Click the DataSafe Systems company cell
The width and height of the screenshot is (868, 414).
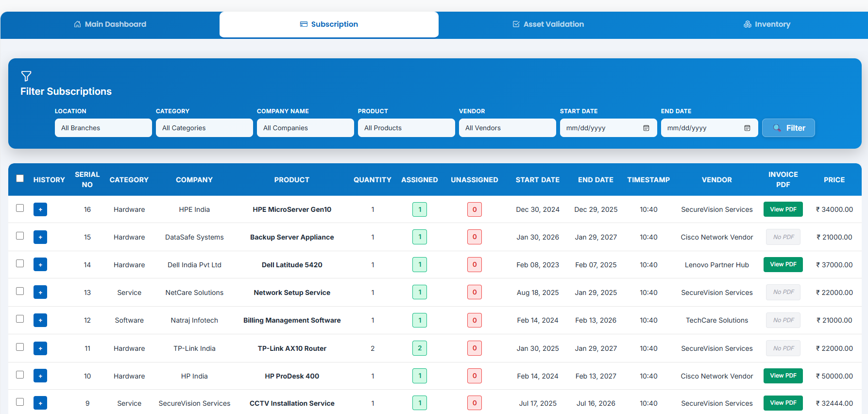pyautogui.click(x=194, y=237)
